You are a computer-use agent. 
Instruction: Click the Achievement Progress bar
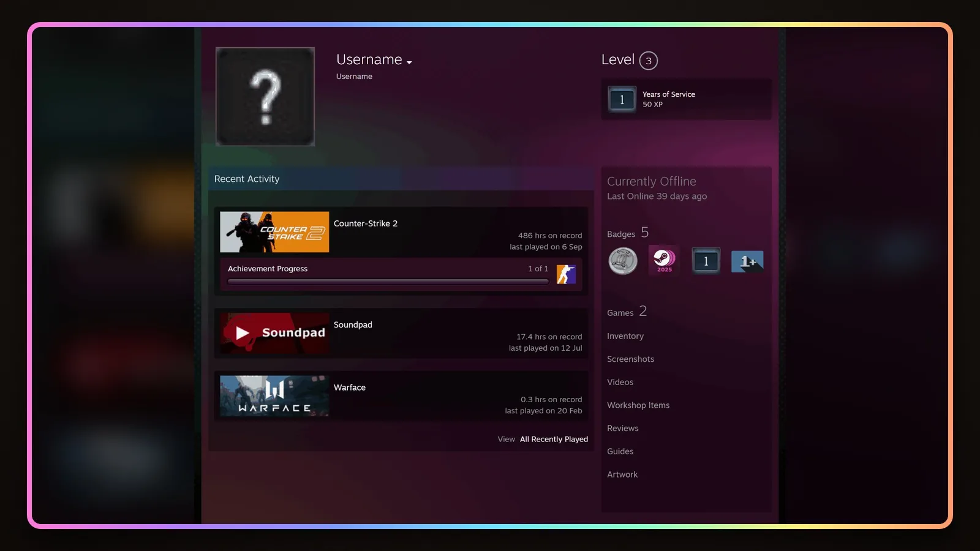point(388,281)
